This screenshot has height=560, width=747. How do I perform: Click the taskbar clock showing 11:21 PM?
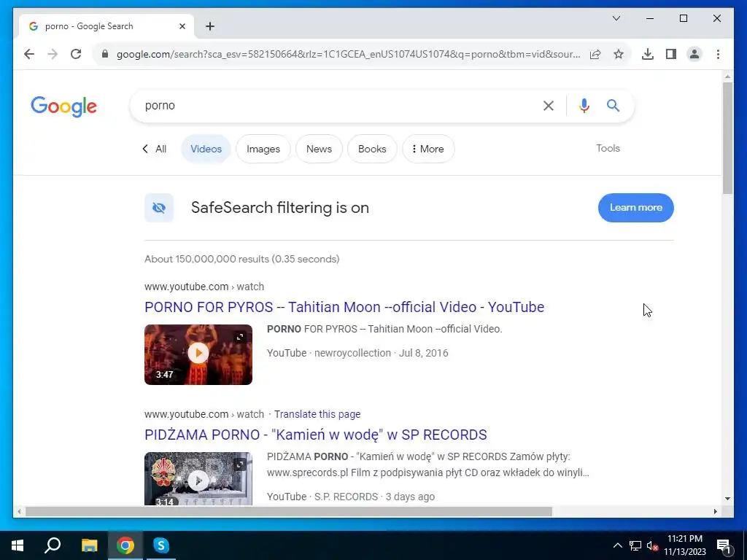coord(684,539)
